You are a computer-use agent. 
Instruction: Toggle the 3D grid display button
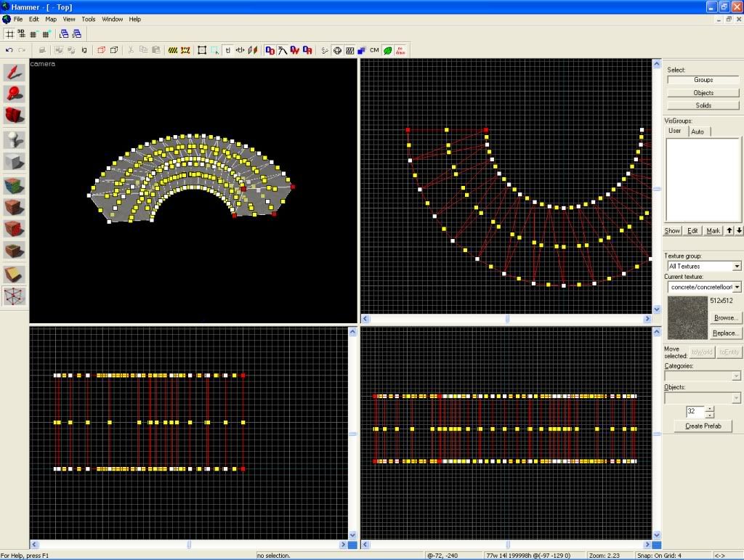[x=21, y=33]
